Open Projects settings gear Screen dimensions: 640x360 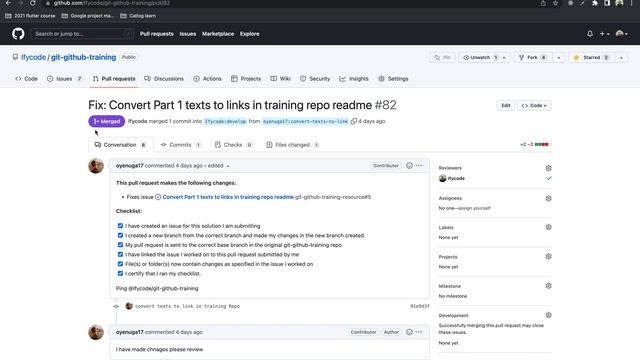pos(548,256)
